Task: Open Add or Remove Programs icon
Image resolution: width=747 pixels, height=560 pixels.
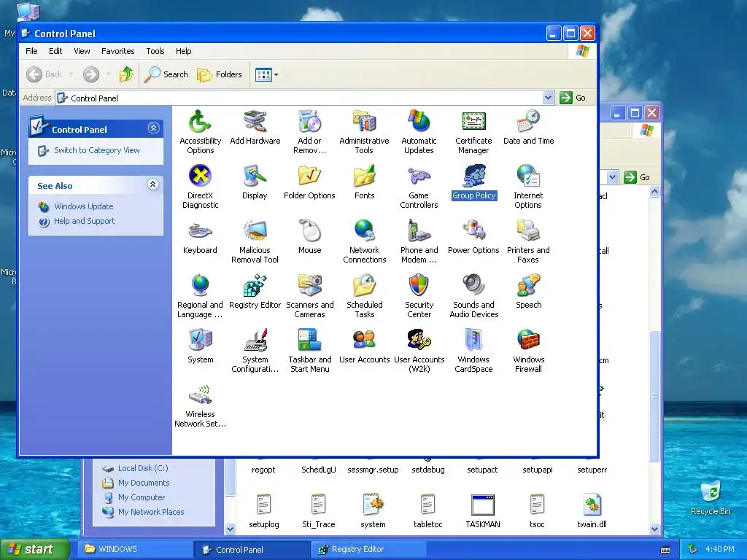Action: click(x=309, y=132)
